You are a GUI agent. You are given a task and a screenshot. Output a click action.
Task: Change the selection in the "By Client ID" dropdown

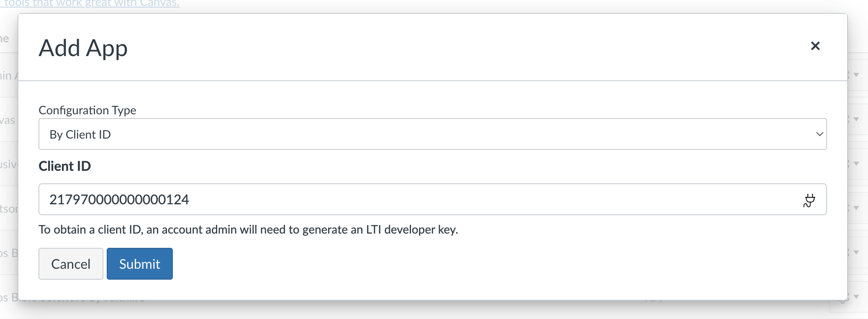click(433, 134)
